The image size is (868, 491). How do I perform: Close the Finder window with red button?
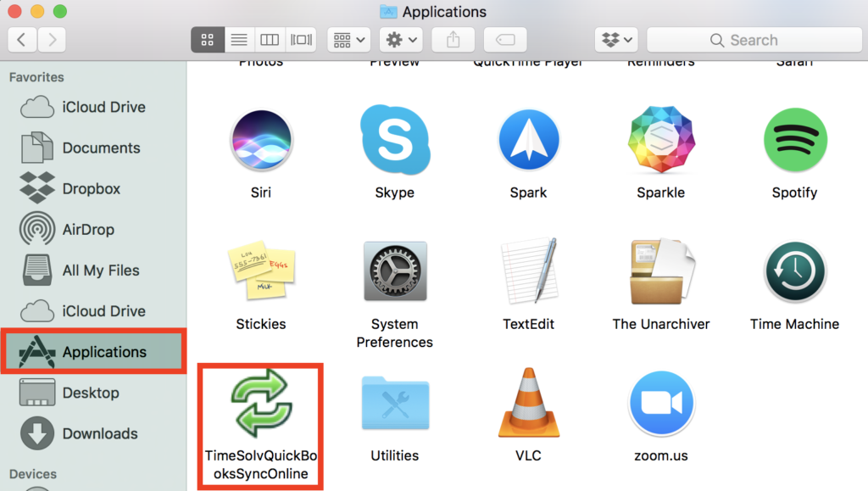(15, 11)
